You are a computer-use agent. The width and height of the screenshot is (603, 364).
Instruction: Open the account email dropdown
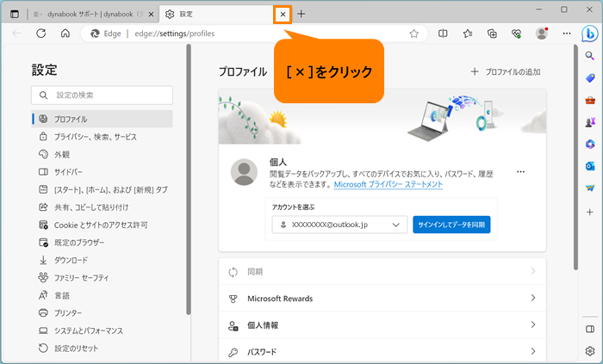pyautogui.click(x=339, y=225)
